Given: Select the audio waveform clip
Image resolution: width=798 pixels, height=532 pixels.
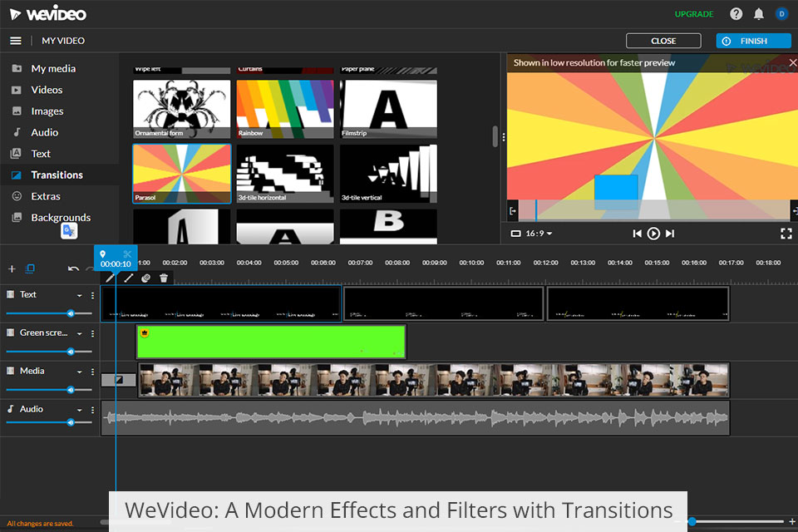Looking at the screenshot, I should click(x=416, y=418).
